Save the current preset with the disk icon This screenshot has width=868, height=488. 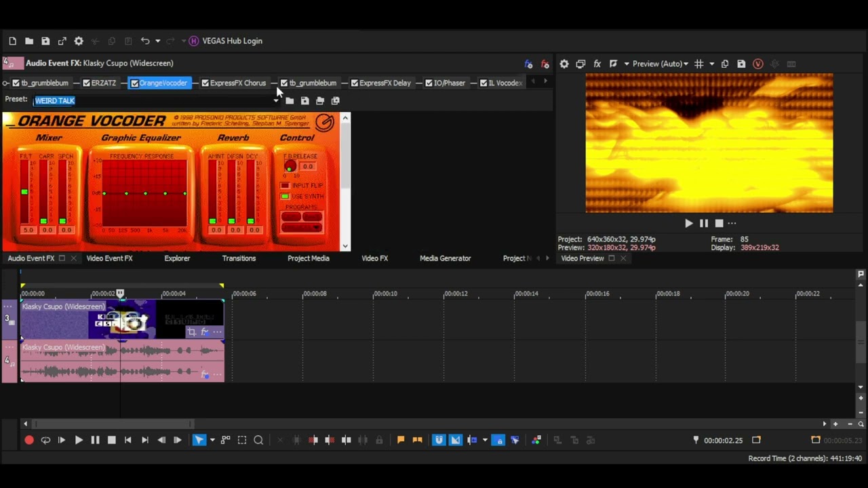tap(305, 101)
